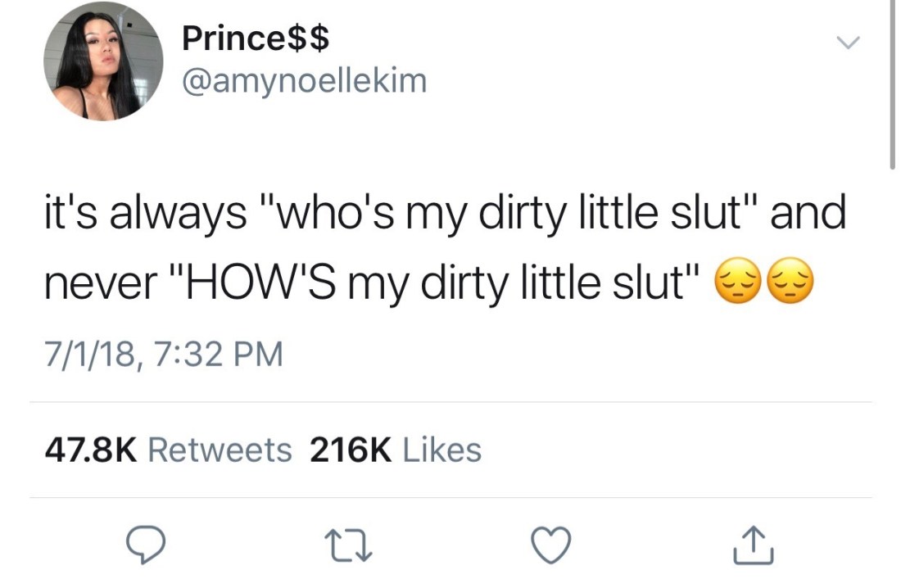This screenshot has width=901, height=588.
Task: Click the vertical scrollbar on the right edge
Action: click(891, 82)
